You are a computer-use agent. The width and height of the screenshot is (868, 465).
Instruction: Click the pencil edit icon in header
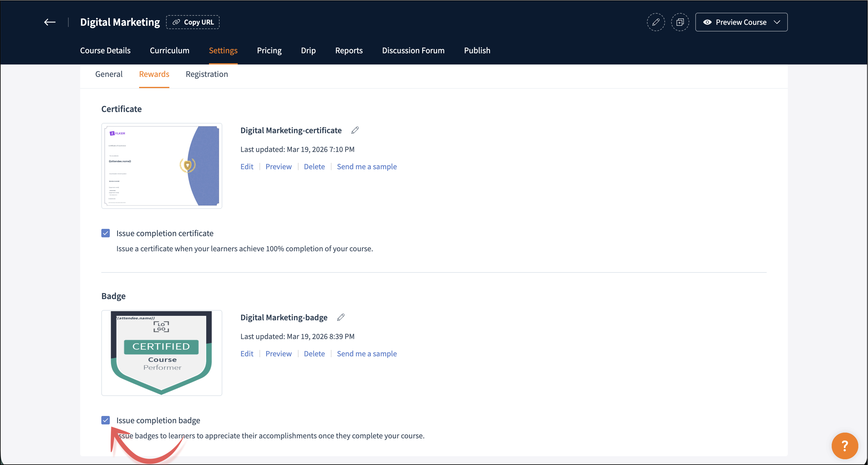pos(655,22)
